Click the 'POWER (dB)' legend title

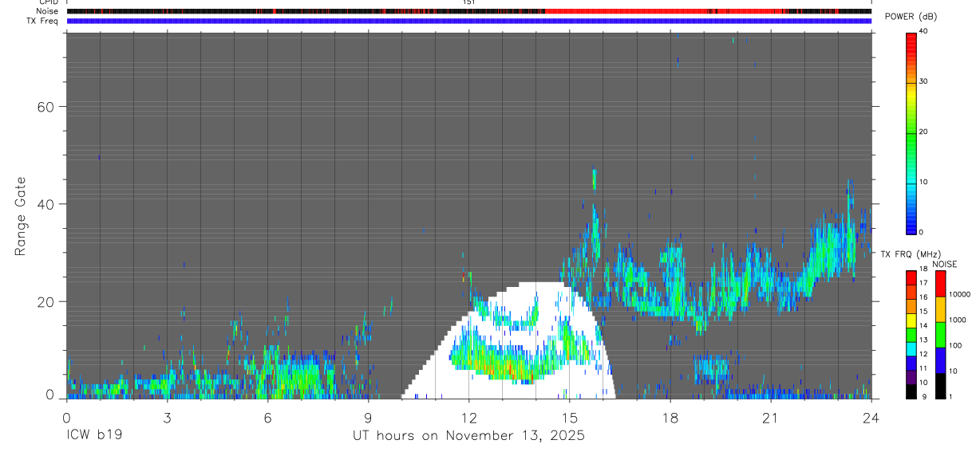pyautogui.click(x=911, y=18)
